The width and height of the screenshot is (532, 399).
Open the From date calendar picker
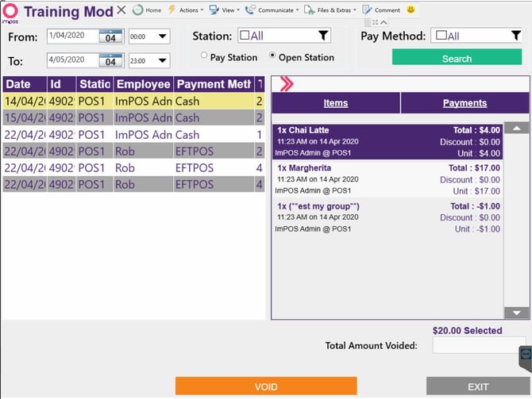[110, 36]
